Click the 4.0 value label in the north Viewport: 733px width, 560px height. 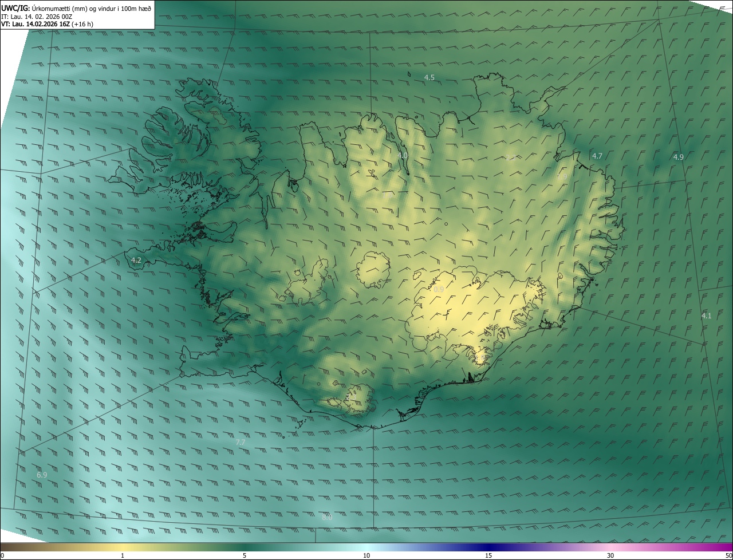coord(403,155)
